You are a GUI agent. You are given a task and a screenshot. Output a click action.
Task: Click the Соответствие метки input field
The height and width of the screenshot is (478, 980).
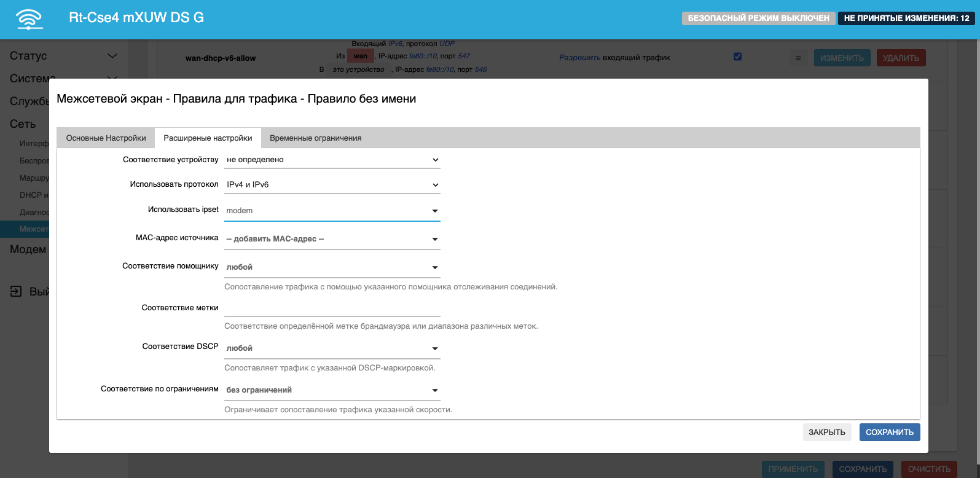tap(332, 308)
